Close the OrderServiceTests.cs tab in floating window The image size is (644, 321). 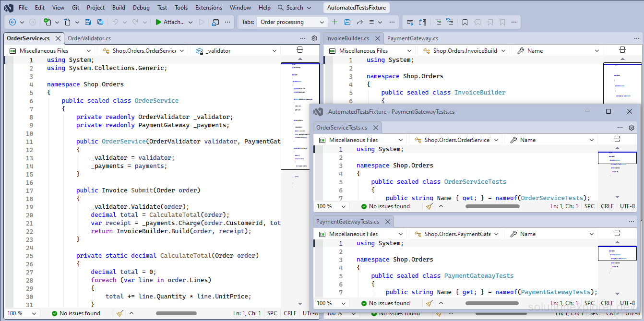click(376, 128)
